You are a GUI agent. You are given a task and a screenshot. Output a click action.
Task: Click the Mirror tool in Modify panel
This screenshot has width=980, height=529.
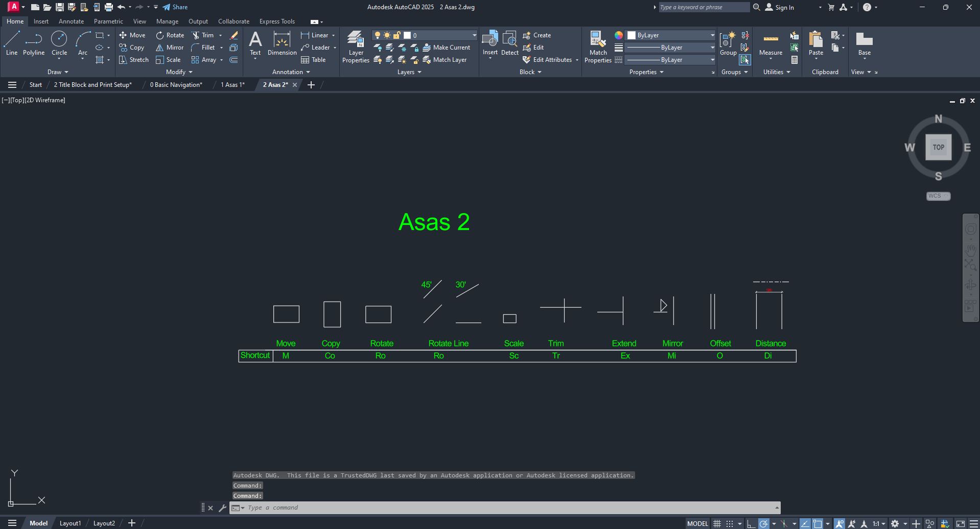click(170, 48)
